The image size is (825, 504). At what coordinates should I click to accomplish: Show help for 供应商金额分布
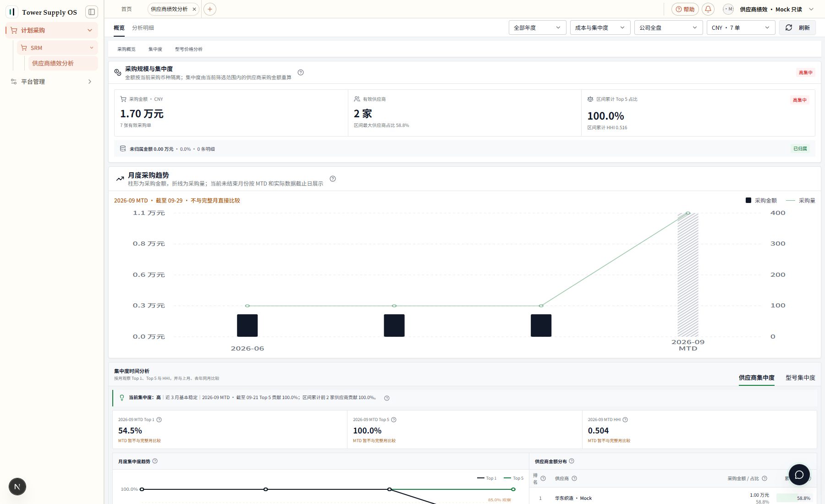pyautogui.click(x=572, y=461)
